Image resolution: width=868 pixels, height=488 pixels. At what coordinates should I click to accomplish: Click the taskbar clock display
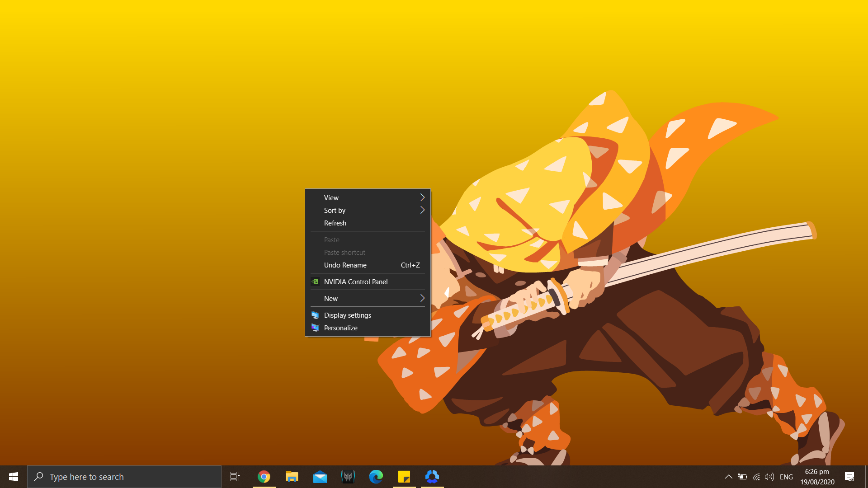pos(818,476)
